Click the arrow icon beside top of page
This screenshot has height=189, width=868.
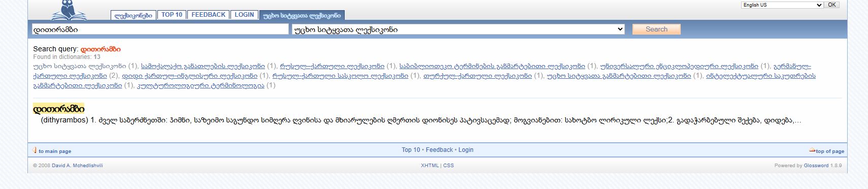tap(812, 150)
